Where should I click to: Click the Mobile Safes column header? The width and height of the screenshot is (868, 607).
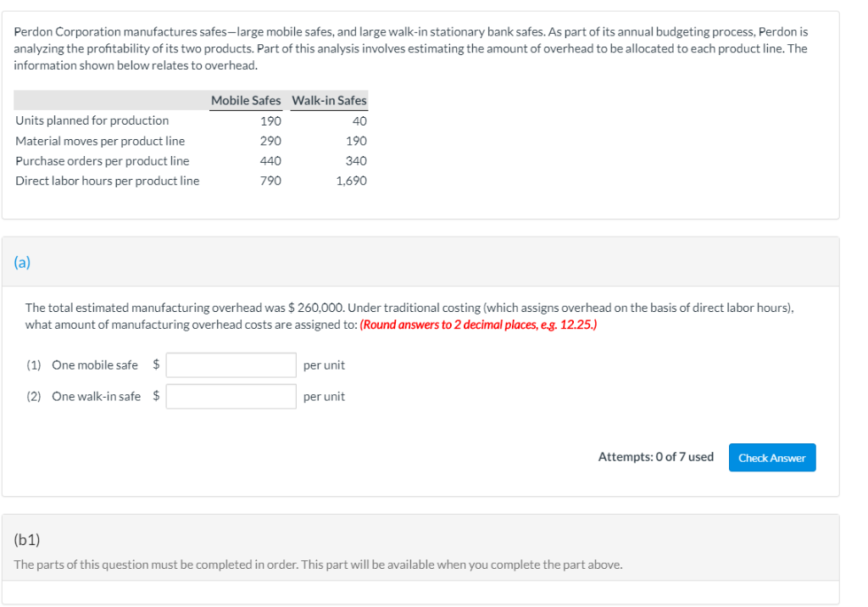pos(246,100)
